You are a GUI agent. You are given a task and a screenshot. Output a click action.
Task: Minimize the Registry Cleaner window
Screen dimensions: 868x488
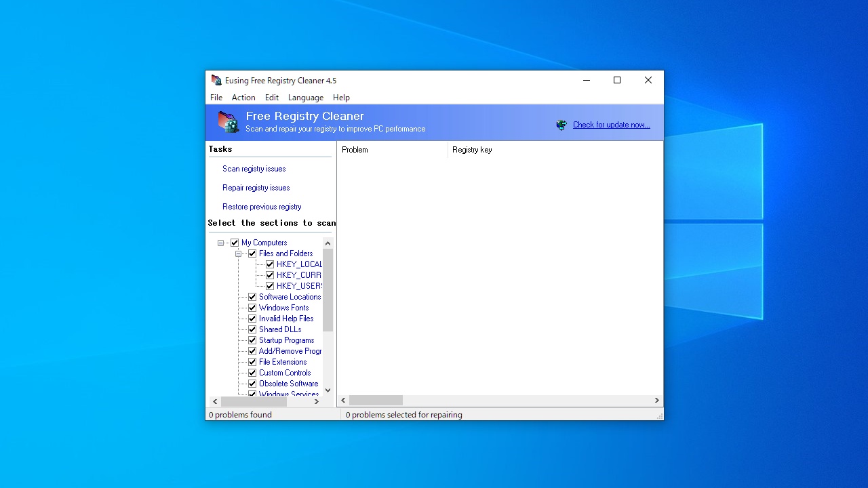(x=586, y=80)
